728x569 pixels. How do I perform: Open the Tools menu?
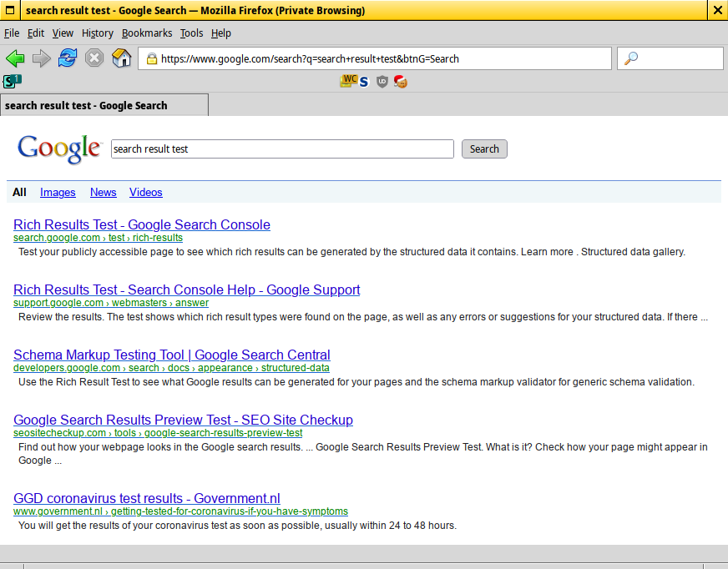(191, 33)
